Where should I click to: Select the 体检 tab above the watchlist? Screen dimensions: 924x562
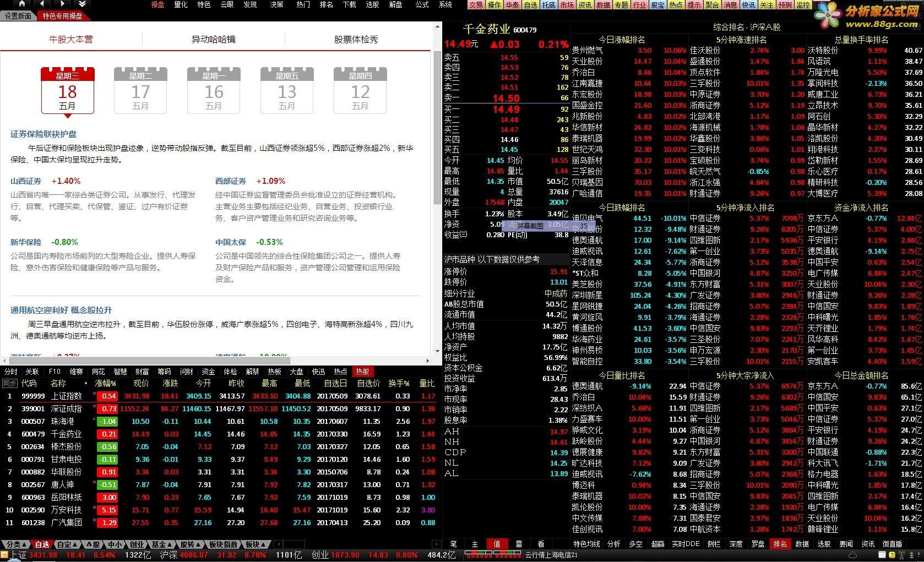[230, 372]
